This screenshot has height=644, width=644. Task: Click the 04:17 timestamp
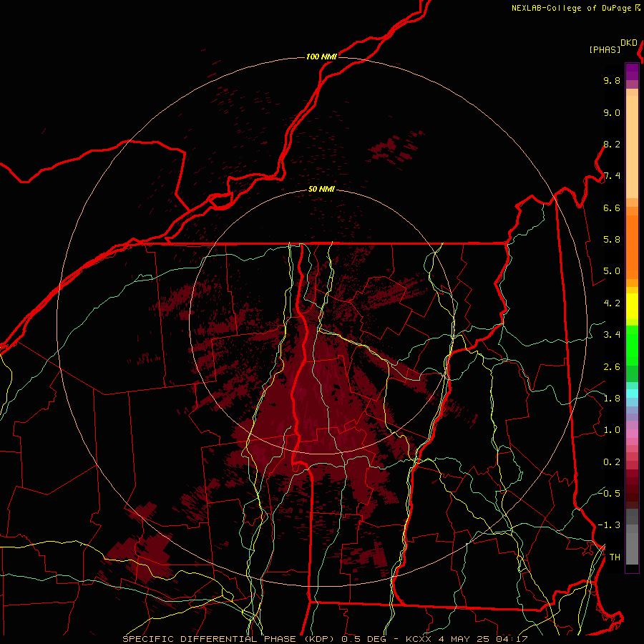pos(512,639)
